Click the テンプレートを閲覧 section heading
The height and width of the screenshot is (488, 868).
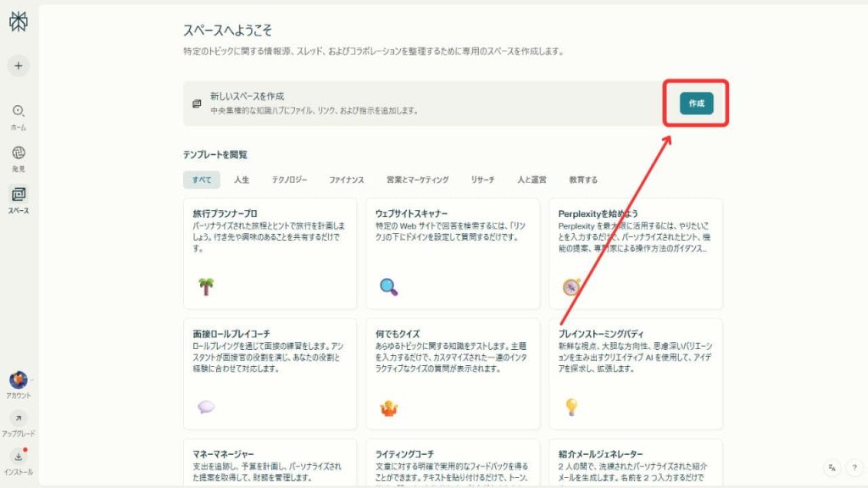215,154
